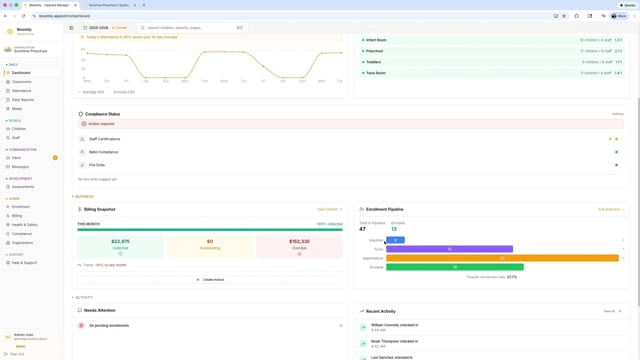
Task: Click the Create invoice button
Action: (210, 280)
